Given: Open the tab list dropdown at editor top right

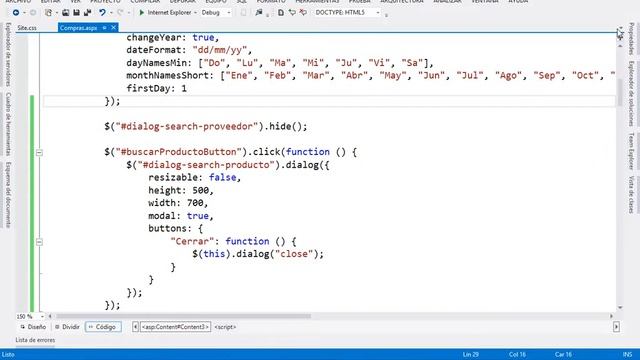Looking at the screenshot, I should point(620,28).
